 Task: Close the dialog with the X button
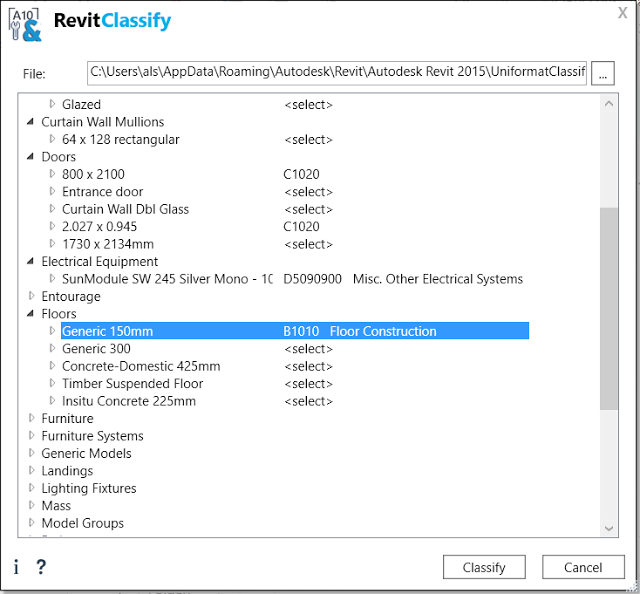coord(622,13)
